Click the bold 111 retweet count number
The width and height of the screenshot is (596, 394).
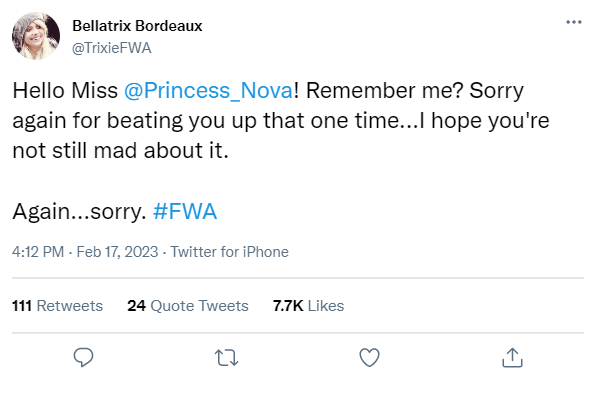click(x=22, y=306)
